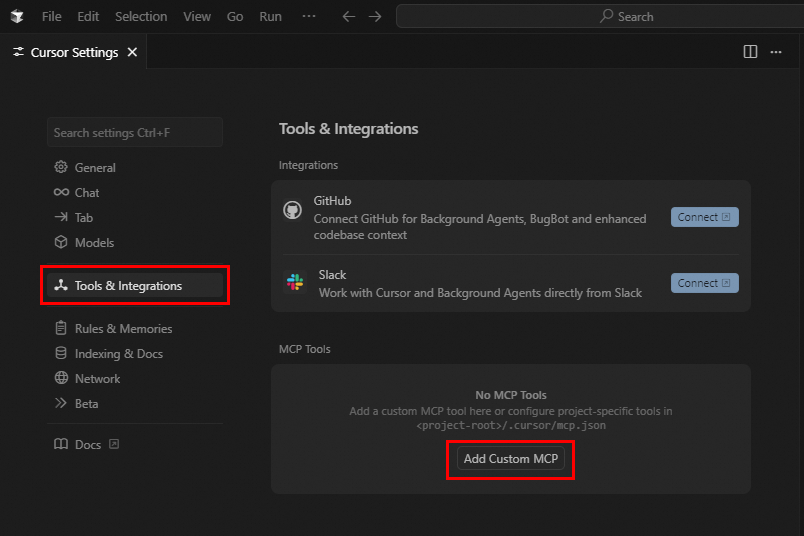Viewport: 804px width, 536px height.
Task: Click the Slack logo icon
Action: point(294,283)
